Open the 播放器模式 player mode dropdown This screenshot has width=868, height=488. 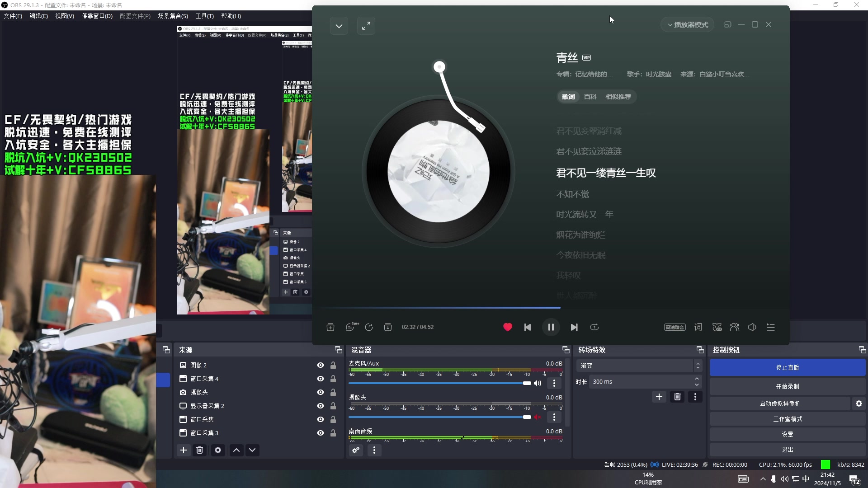tap(688, 25)
